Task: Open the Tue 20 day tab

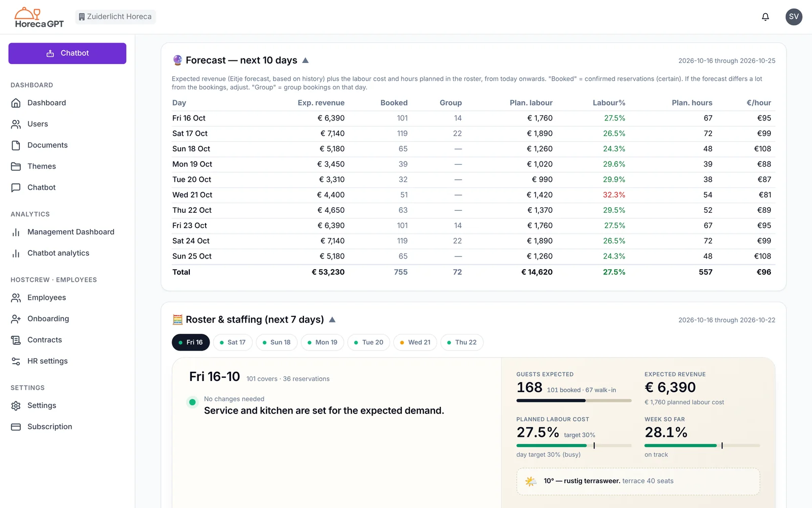Action: coord(369,342)
